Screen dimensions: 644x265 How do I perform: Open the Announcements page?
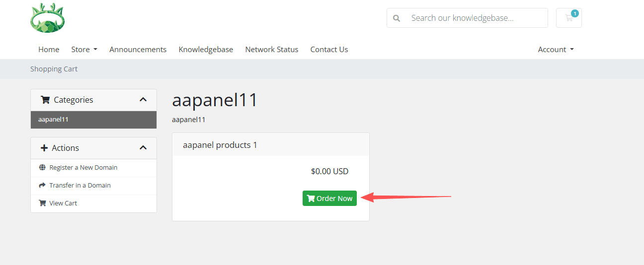pyautogui.click(x=138, y=50)
